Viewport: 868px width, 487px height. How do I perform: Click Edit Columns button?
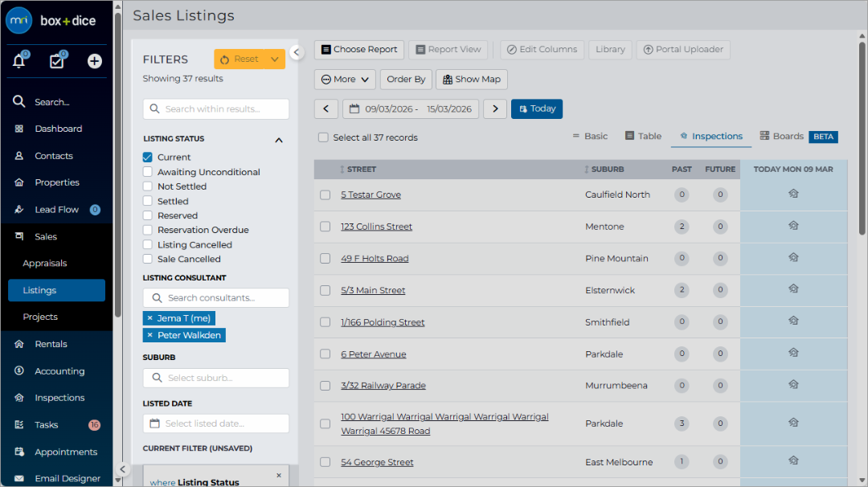[542, 49]
